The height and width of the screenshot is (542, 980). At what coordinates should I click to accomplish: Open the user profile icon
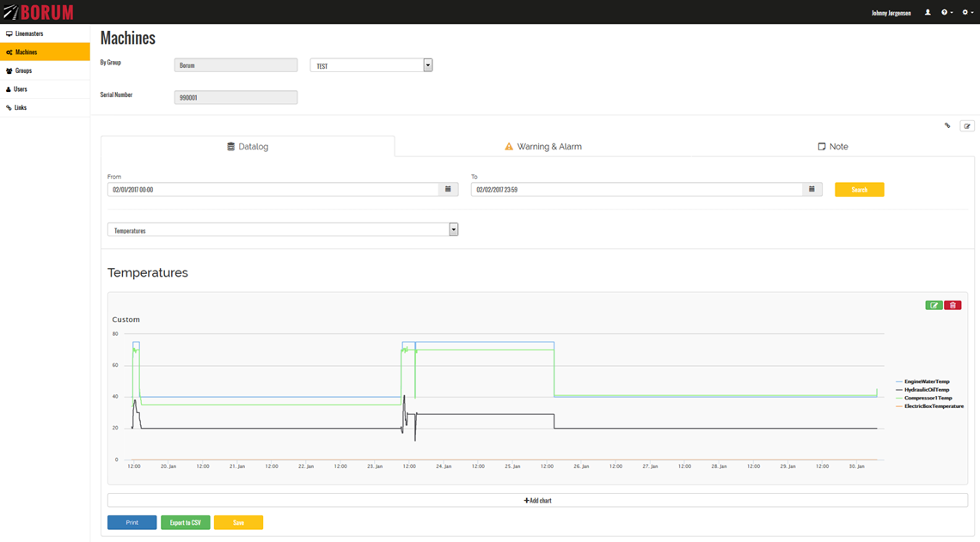(x=928, y=13)
